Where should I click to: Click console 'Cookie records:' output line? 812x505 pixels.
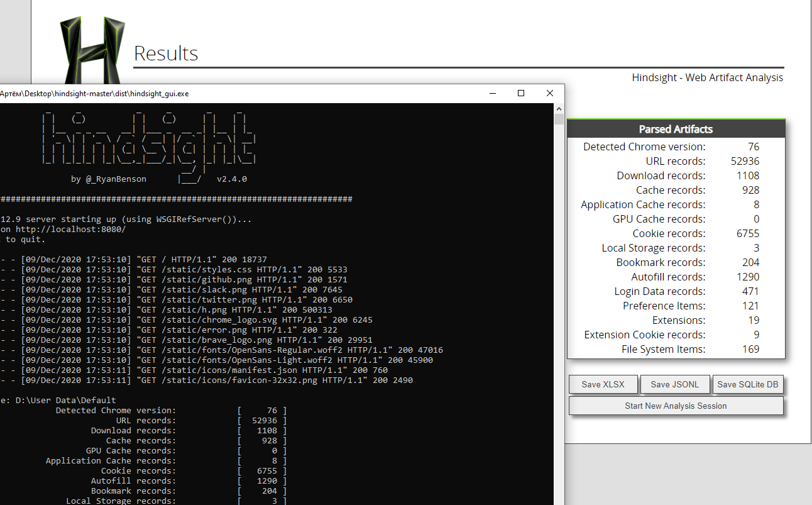pyautogui.click(x=194, y=470)
